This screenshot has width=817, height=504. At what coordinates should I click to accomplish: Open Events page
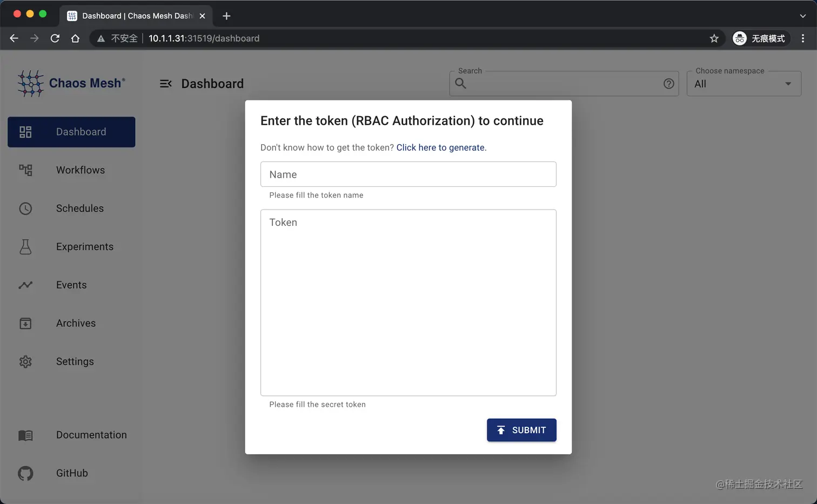71,285
